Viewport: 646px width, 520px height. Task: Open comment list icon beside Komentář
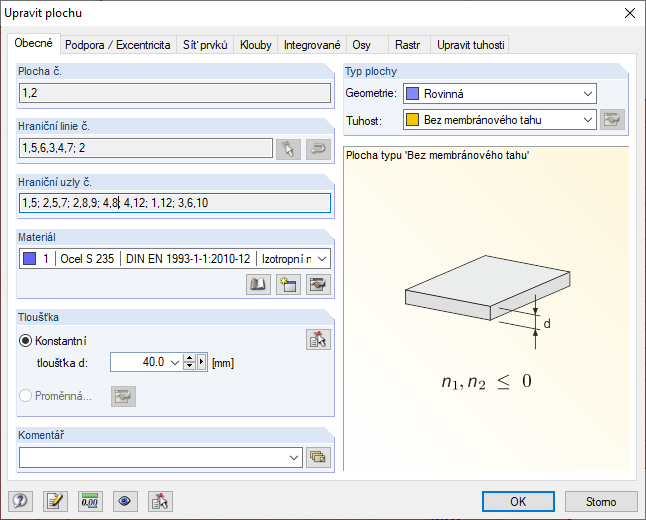point(318,457)
